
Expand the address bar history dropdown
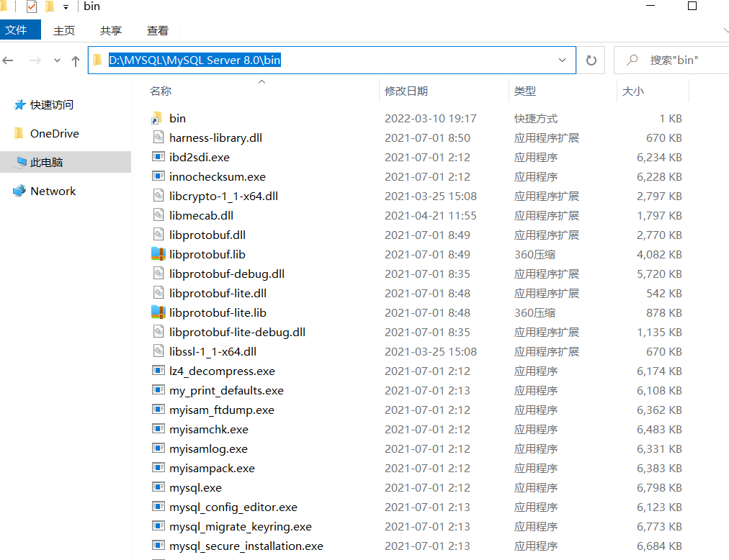point(562,60)
